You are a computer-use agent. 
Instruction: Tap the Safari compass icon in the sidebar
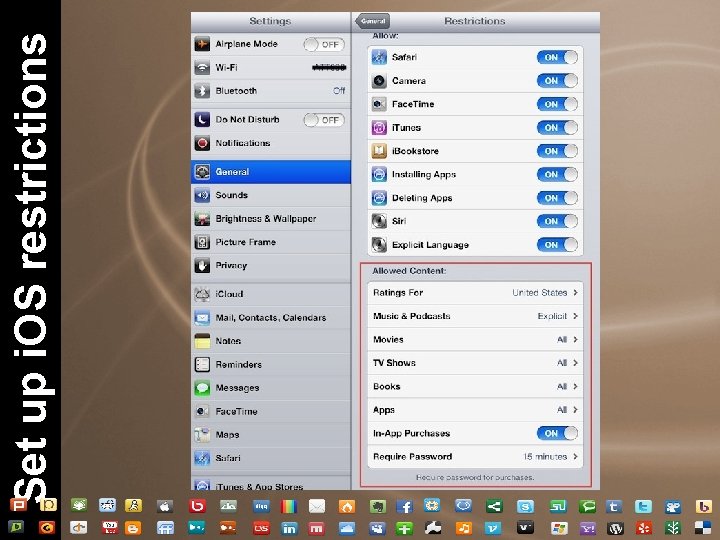pyautogui.click(x=202, y=458)
